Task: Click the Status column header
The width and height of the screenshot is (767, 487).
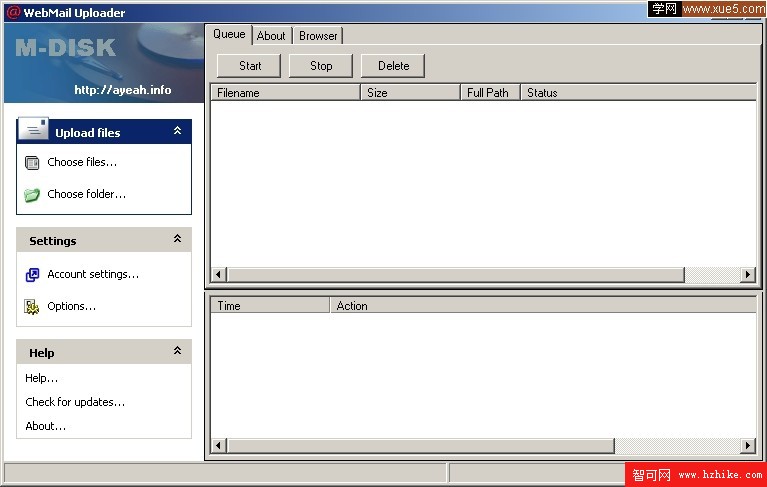Action: (638, 93)
